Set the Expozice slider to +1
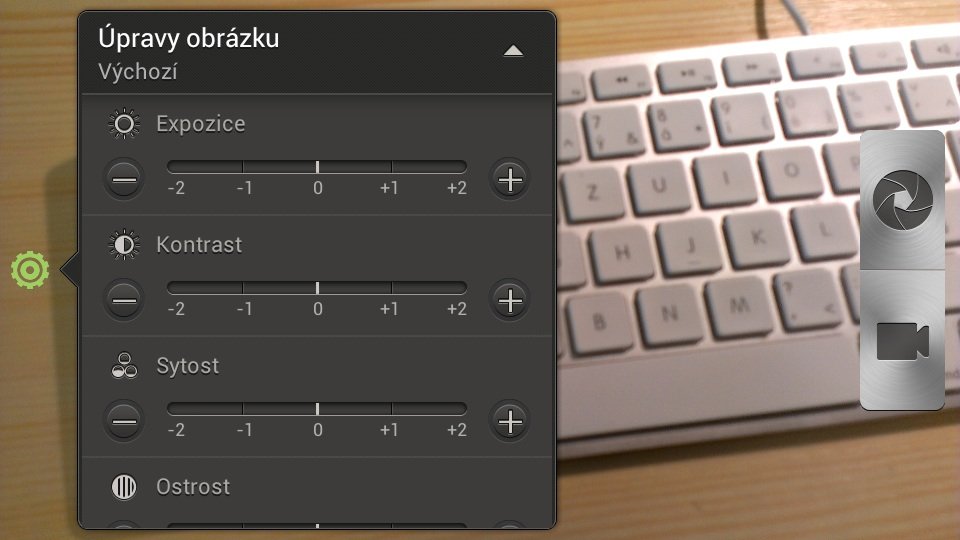The height and width of the screenshot is (540, 960). [391, 167]
